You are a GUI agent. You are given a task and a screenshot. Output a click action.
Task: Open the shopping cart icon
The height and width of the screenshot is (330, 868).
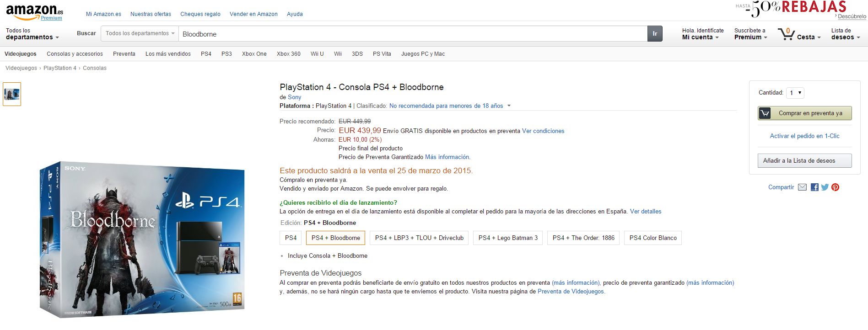[x=786, y=34]
